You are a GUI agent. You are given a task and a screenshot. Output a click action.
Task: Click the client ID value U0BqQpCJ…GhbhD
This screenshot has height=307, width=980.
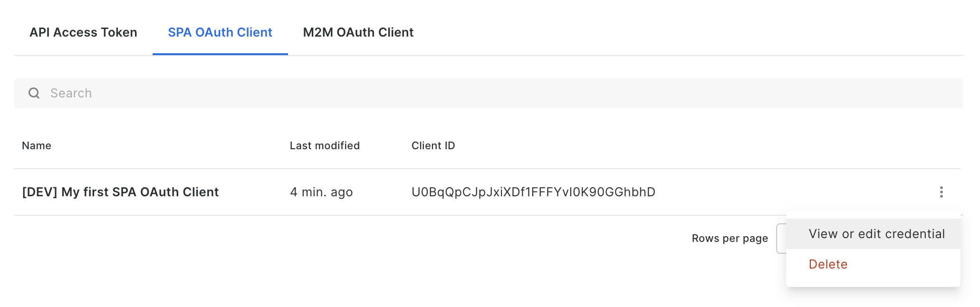coord(533,192)
